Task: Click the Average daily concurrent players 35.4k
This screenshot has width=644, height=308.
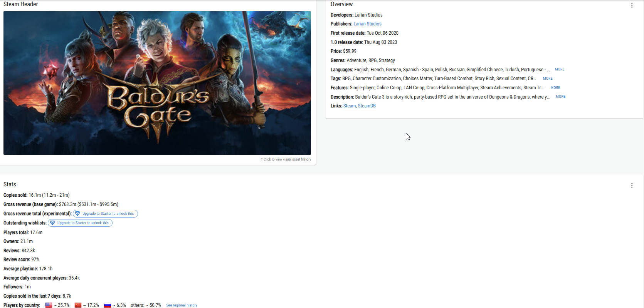Action: (x=74, y=278)
